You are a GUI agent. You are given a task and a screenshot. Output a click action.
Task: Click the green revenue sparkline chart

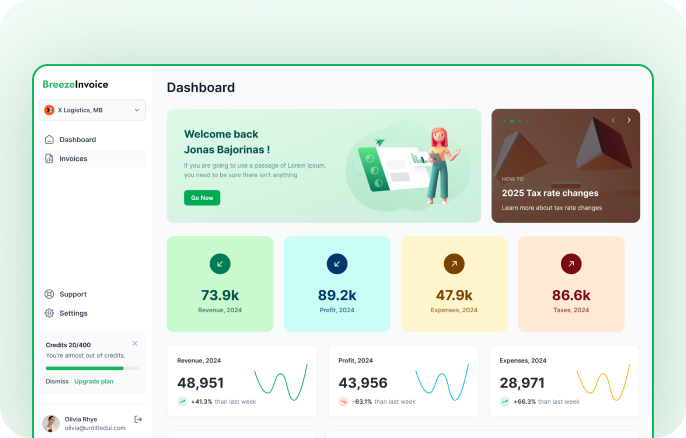281,382
